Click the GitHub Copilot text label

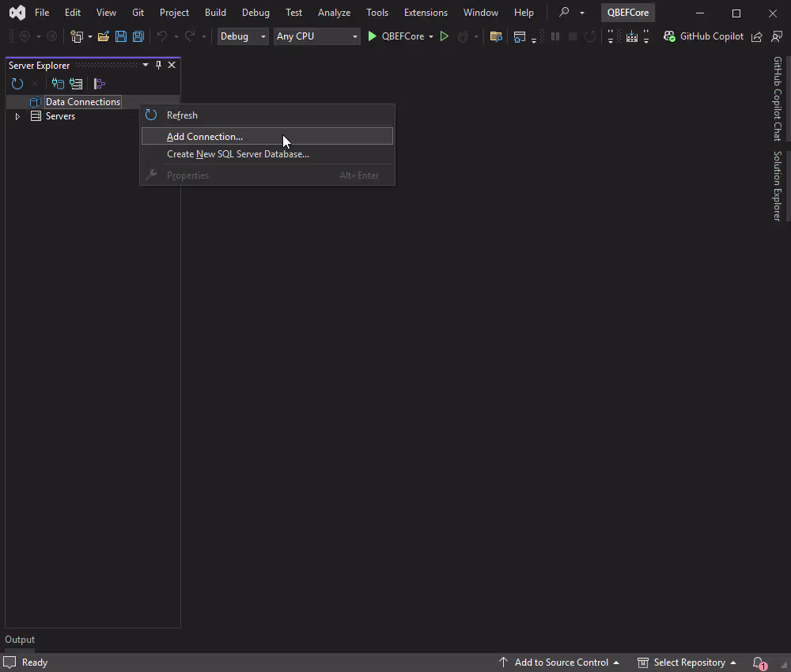point(711,36)
